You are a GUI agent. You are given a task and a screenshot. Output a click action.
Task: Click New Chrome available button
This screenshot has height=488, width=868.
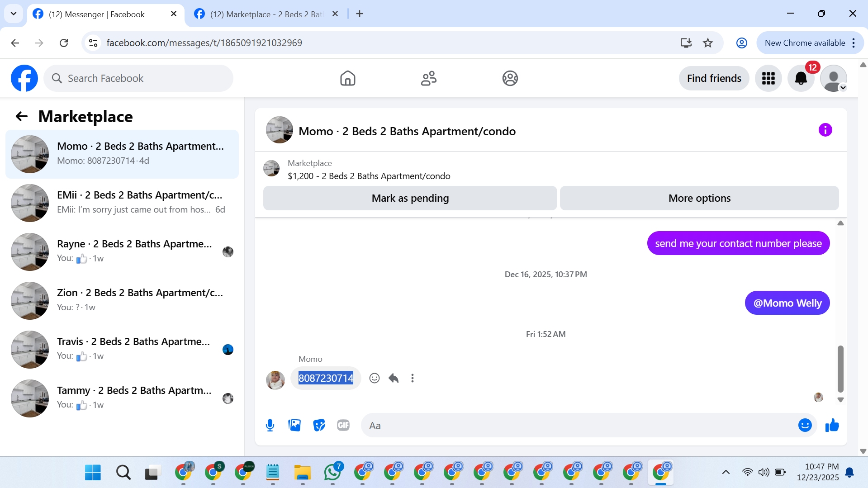pyautogui.click(x=805, y=43)
